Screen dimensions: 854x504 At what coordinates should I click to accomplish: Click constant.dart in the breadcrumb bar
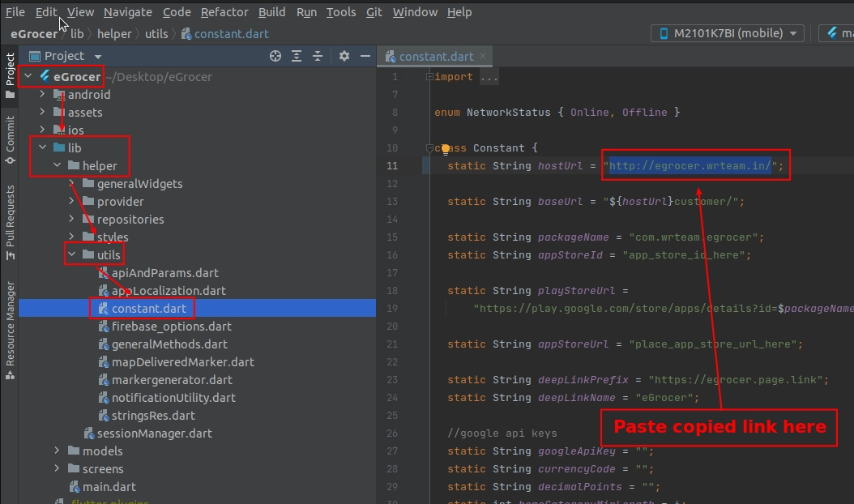[225, 34]
